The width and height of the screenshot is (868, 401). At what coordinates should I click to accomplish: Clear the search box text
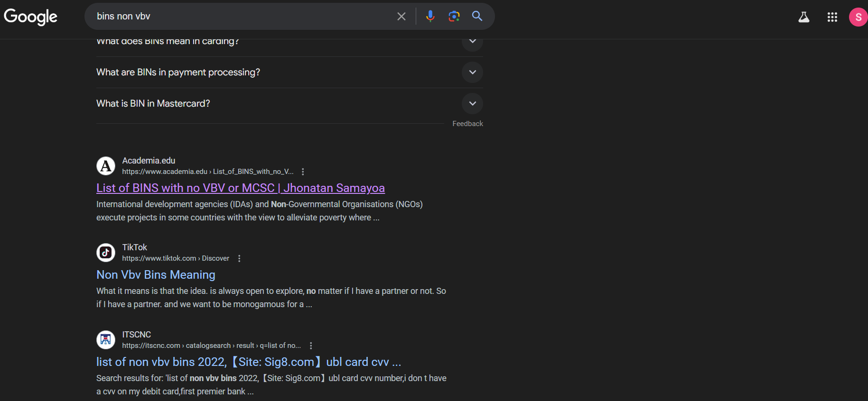[x=401, y=17]
